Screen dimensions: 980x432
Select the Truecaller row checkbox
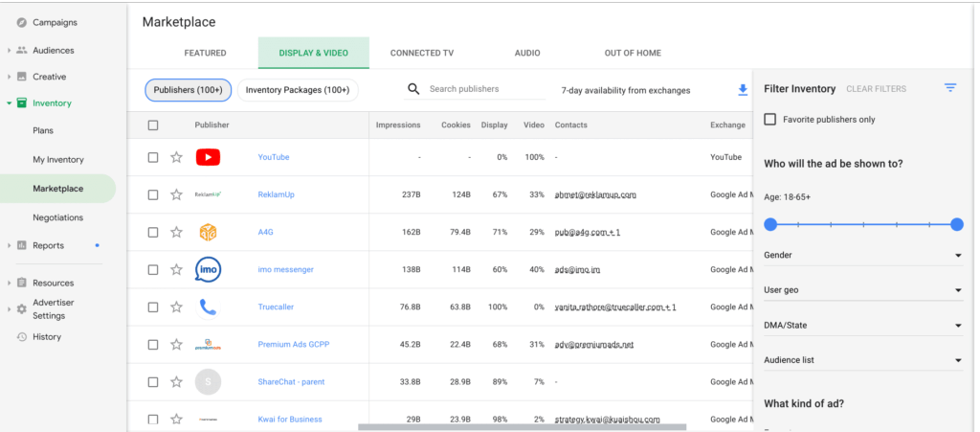point(153,307)
